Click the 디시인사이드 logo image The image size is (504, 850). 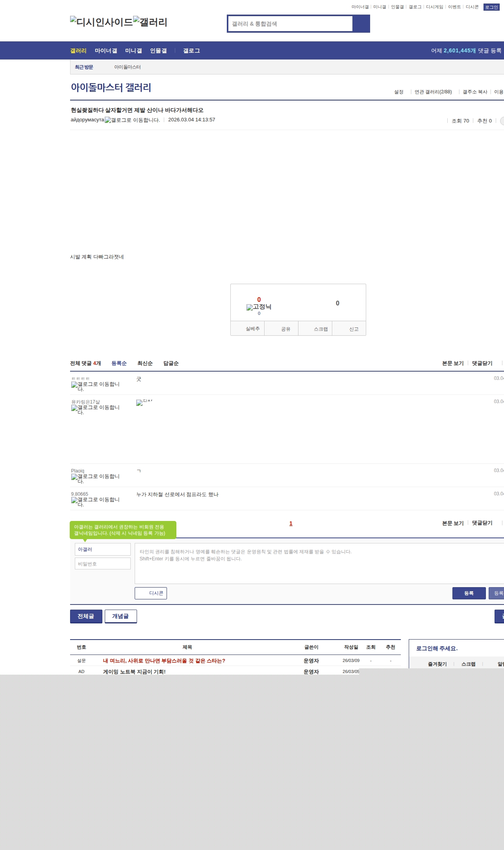point(102,22)
